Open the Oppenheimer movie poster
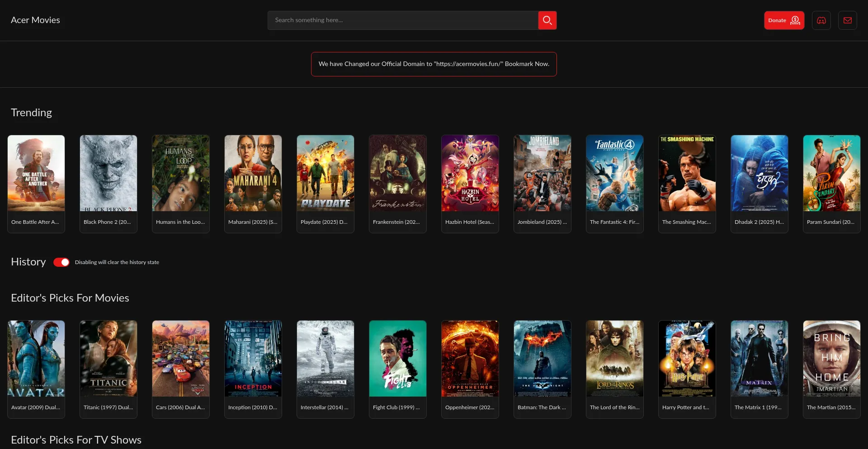The image size is (868, 449). coord(470,359)
